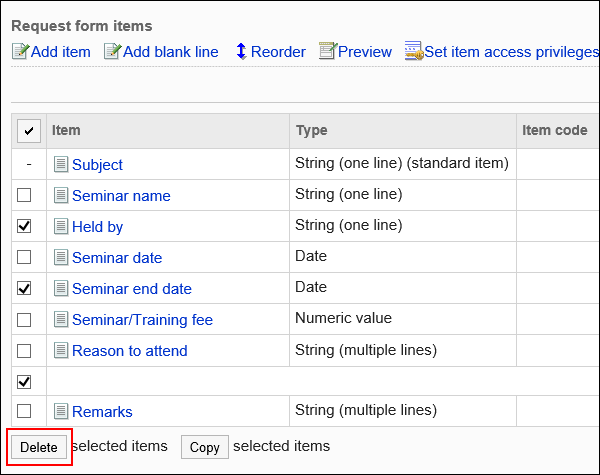Click Copy button for selected items
The image size is (600, 475).
click(205, 447)
